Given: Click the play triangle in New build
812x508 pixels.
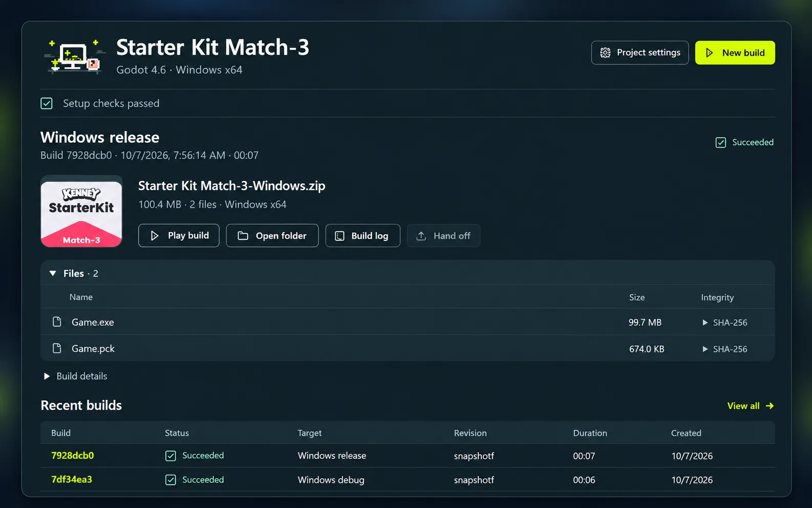Looking at the screenshot, I should point(710,53).
